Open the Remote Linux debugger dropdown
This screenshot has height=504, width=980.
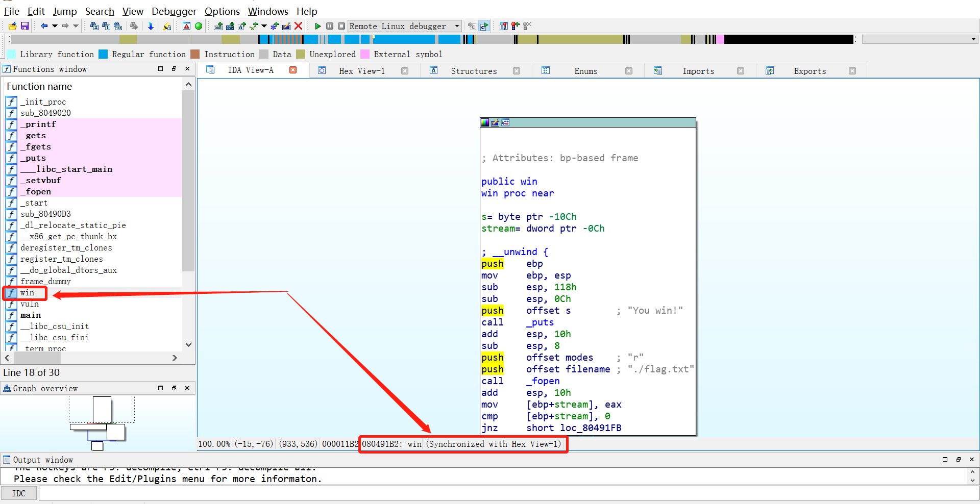click(x=457, y=26)
